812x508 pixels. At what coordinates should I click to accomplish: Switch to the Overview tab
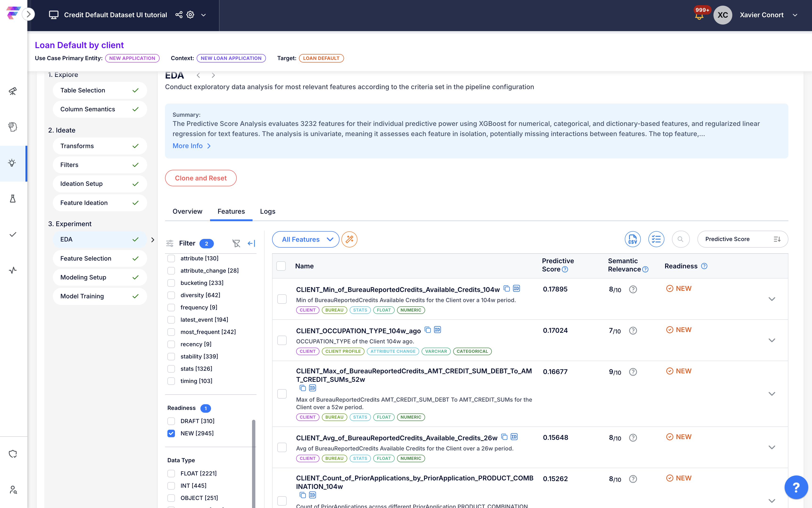pyautogui.click(x=187, y=211)
